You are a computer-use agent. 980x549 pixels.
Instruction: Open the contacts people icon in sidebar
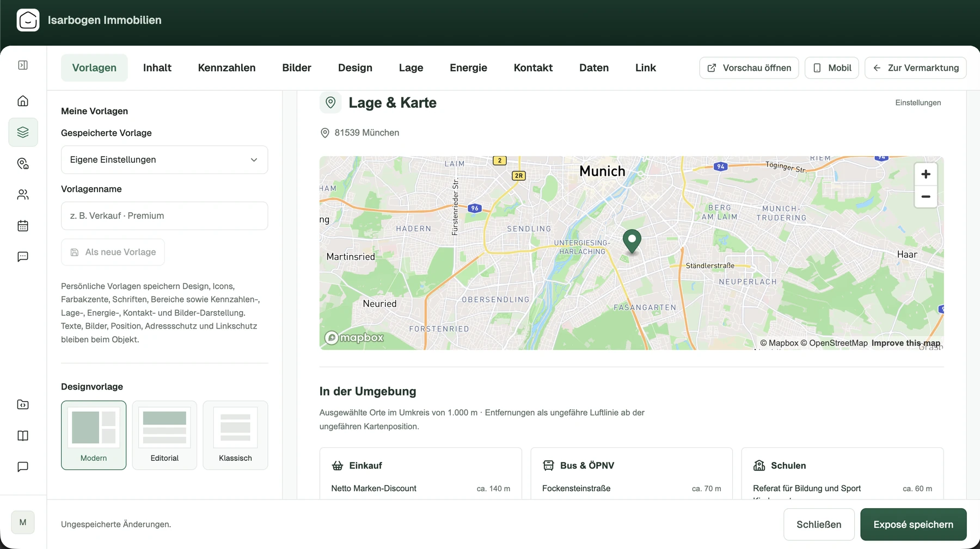pos(23,195)
